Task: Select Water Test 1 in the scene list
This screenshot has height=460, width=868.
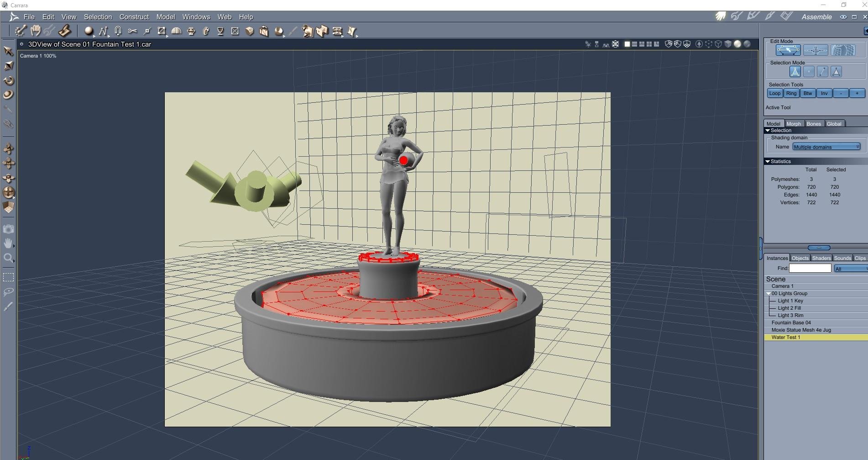Action: coord(816,337)
